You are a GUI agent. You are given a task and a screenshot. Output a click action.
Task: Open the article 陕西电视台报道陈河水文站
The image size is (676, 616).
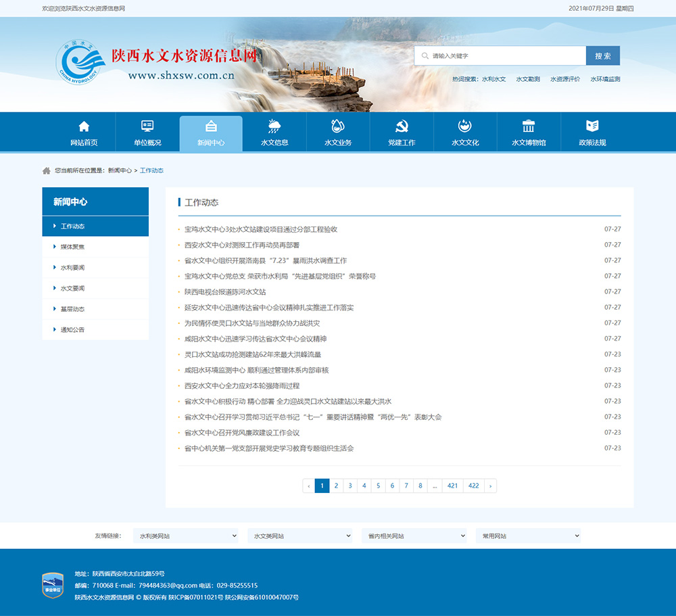coord(225,292)
